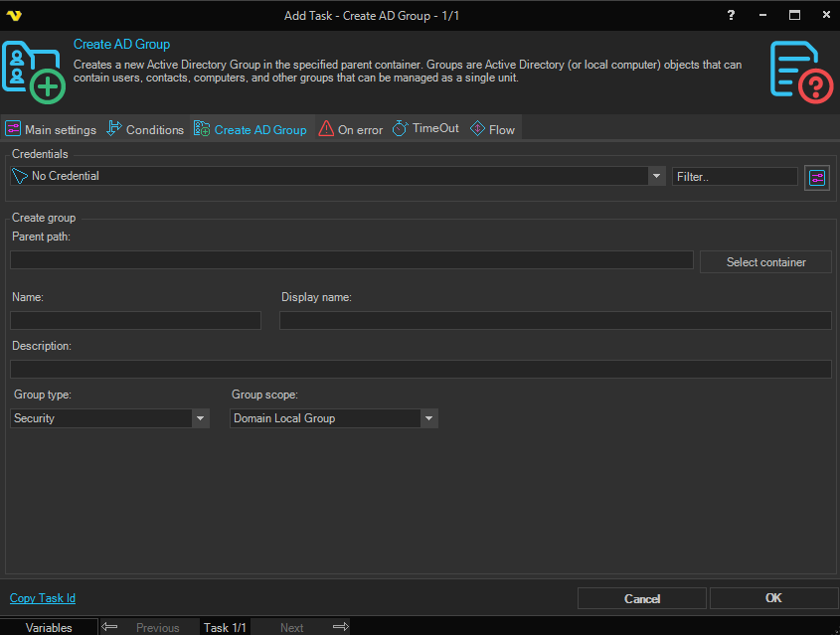Open the Flow tab
This screenshot has width=840, height=635.
(493, 129)
